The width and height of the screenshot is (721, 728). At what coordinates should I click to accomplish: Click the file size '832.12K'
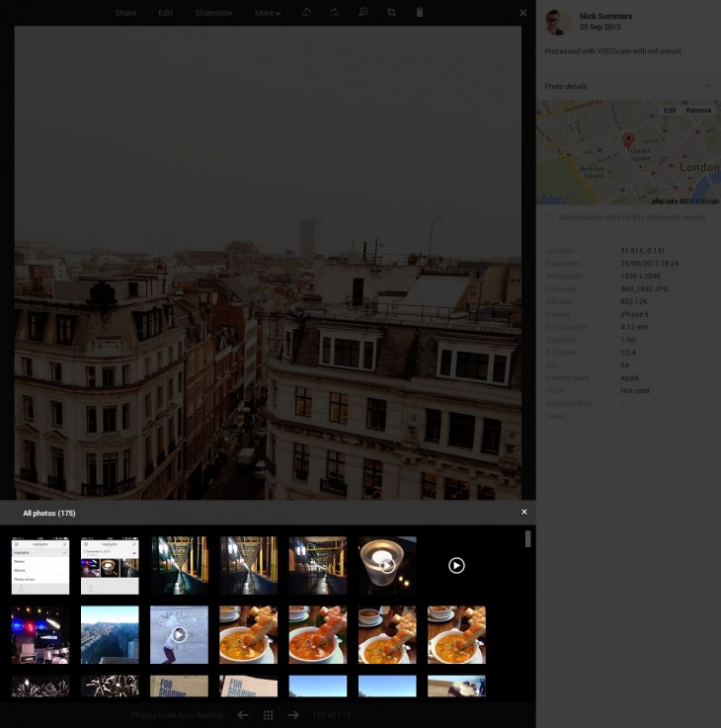[634, 302]
